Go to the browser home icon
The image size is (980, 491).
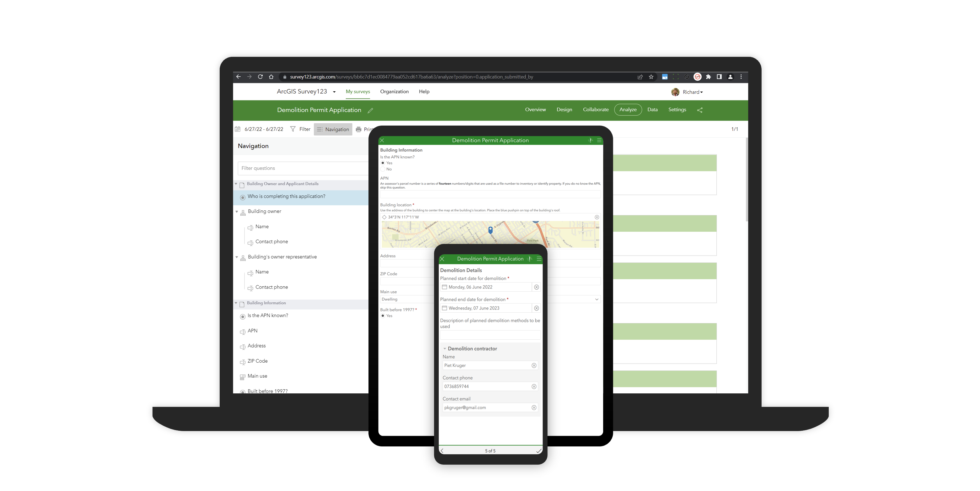(271, 77)
